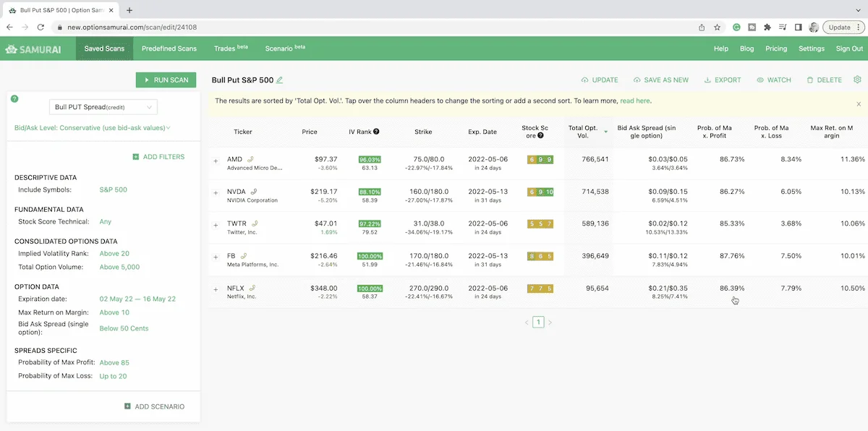Edit scan name pencil icon

280,80
